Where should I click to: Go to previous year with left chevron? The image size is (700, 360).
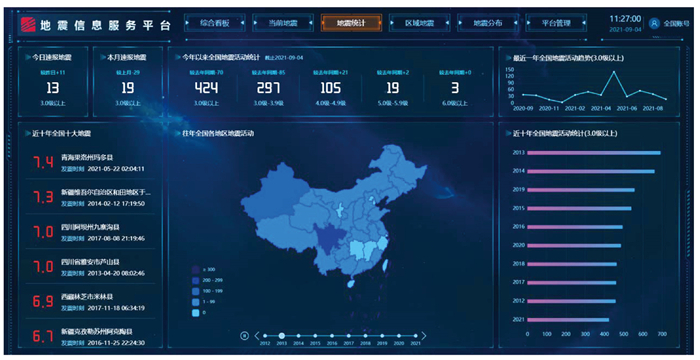point(257,335)
